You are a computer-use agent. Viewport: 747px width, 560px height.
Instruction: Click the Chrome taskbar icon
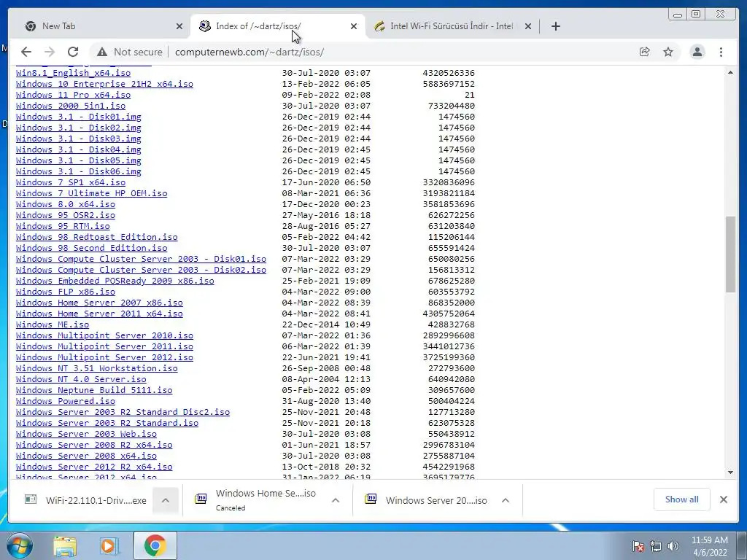point(155,545)
